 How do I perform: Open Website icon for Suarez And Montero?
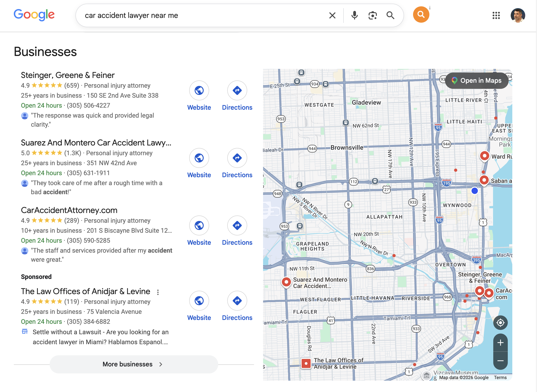click(x=199, y=158)
